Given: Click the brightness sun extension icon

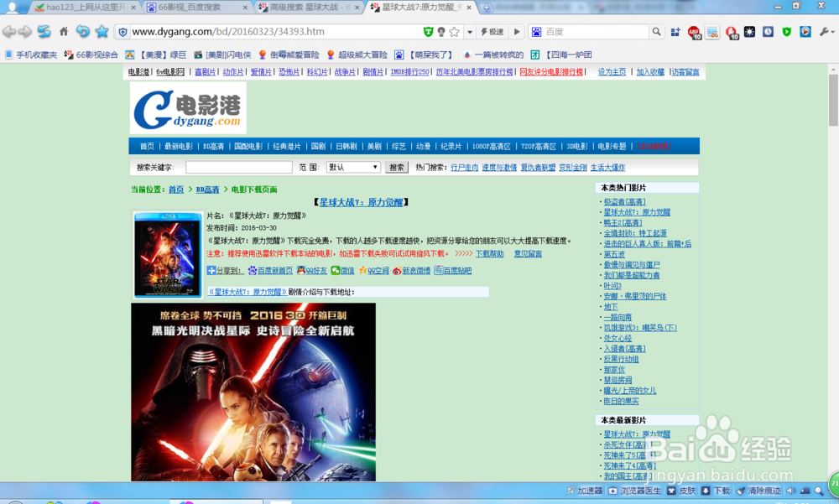Looking at the screenshot, I should pyautogui.click(x=749, y=32).
